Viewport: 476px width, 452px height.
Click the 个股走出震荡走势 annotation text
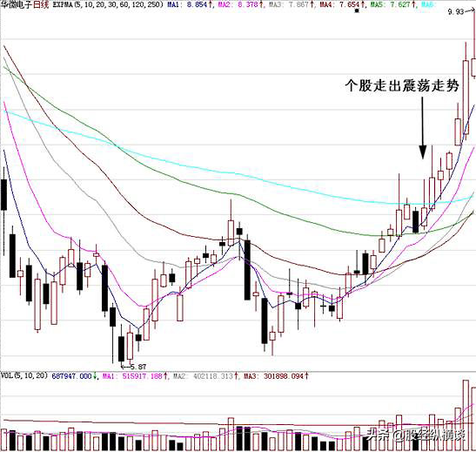tap(402, 85)
